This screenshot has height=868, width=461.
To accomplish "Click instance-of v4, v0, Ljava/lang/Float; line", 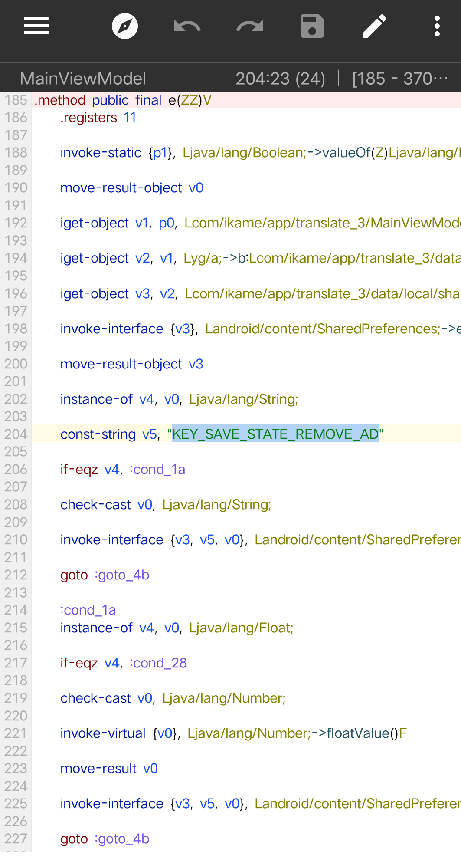I will pyautogui.click(x=177, y=628).
